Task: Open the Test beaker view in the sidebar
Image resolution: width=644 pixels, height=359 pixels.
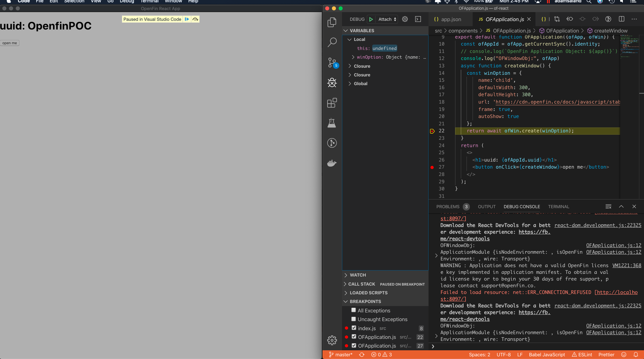Action: click(332, 123)
